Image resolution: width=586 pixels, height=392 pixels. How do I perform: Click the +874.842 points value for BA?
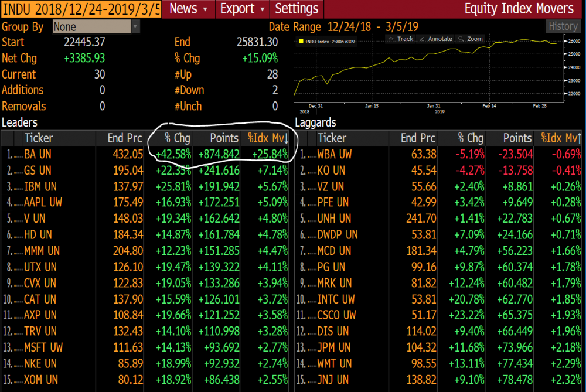pyautogui.click(x=219, y=154)
